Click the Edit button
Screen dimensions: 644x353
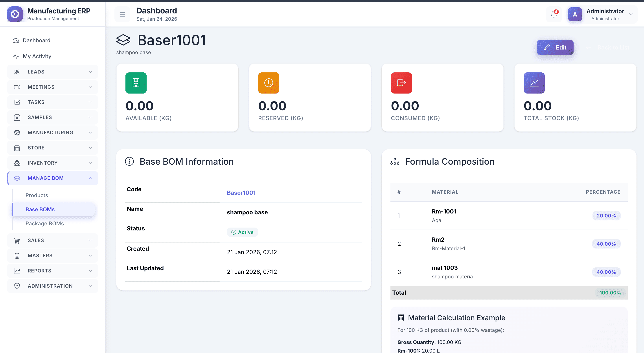click(555, 48)
